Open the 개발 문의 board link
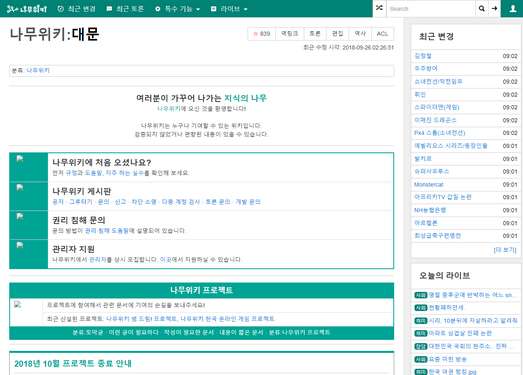Viewport: 523px width, 375px height. [248, 202]
